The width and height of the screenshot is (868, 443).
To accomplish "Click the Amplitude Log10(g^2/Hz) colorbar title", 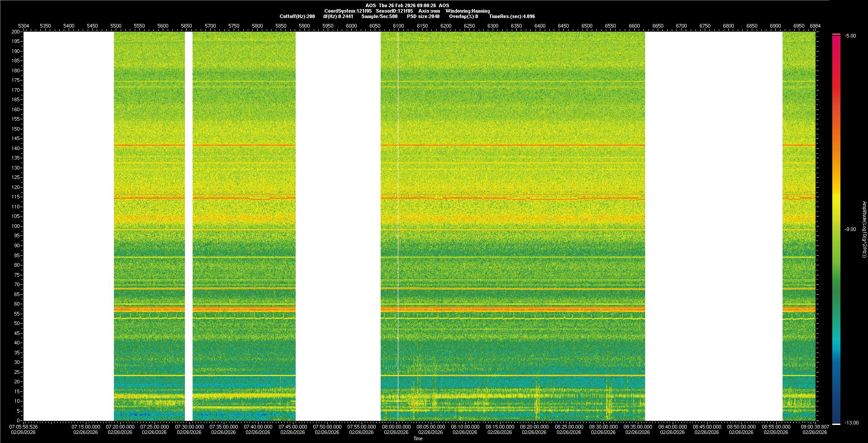I will tap(864, 229).
